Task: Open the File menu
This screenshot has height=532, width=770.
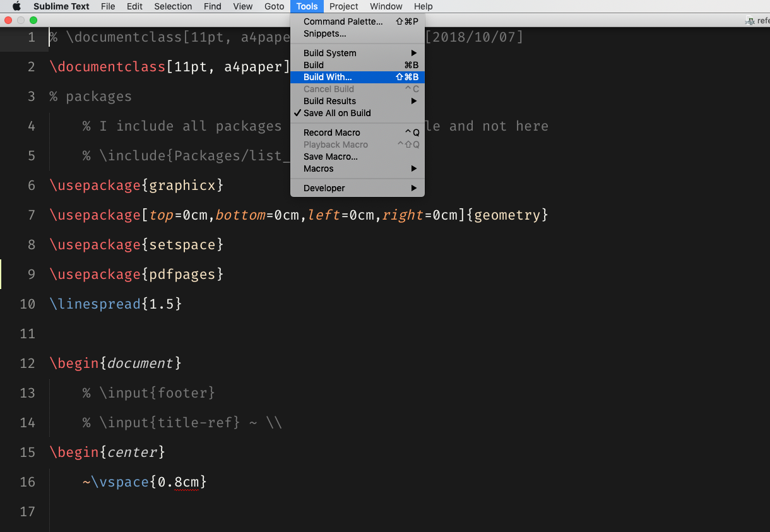Action: pyautogui.click(x=108, y=6)
